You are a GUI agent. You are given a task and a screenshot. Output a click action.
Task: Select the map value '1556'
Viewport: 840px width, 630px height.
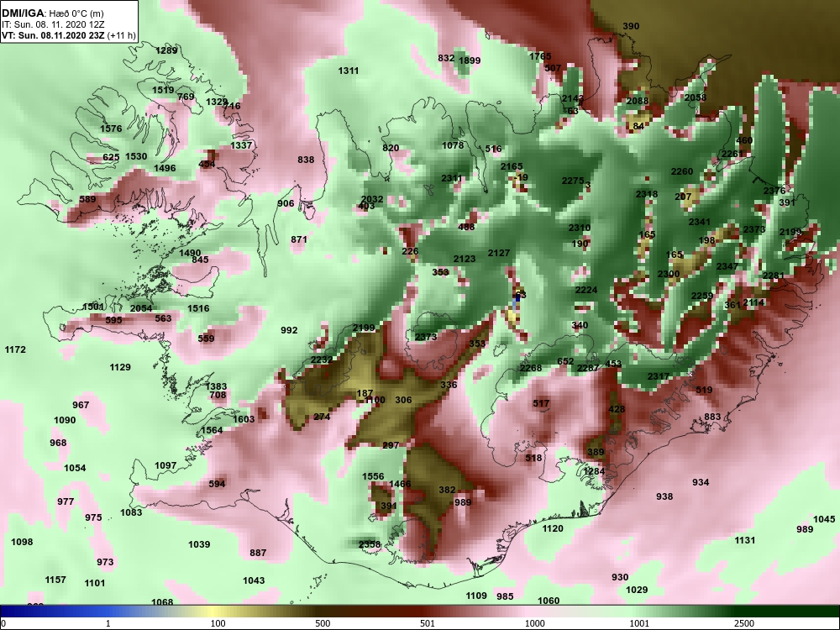[373, 477]
